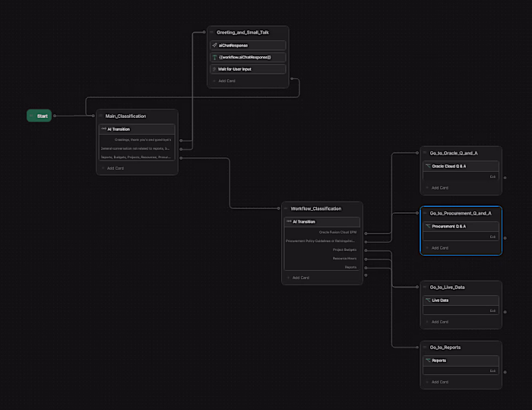Click AI Transition icon in Main_Classification
Screen dimensions: 532x410
tap(104, 129)
